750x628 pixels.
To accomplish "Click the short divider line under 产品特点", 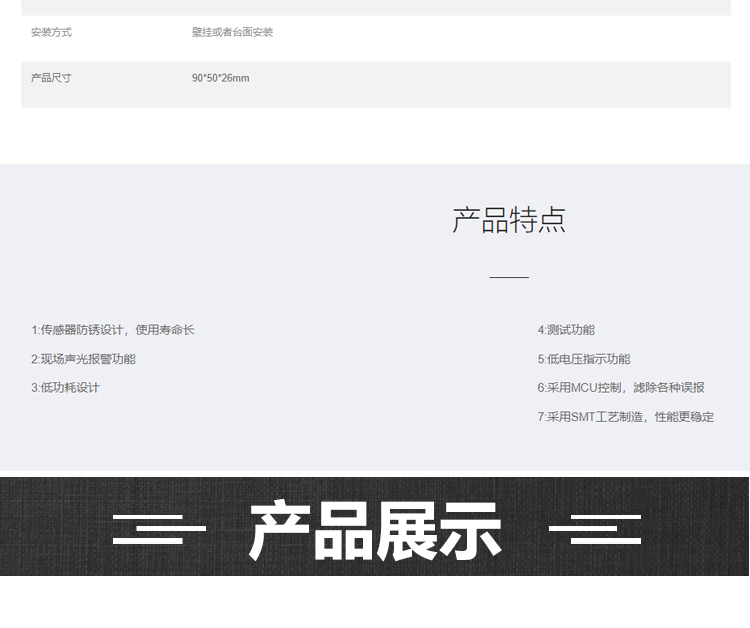I will point(509,277).
